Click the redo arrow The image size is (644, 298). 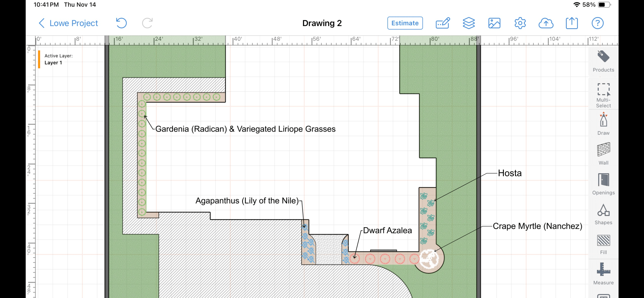147,23
